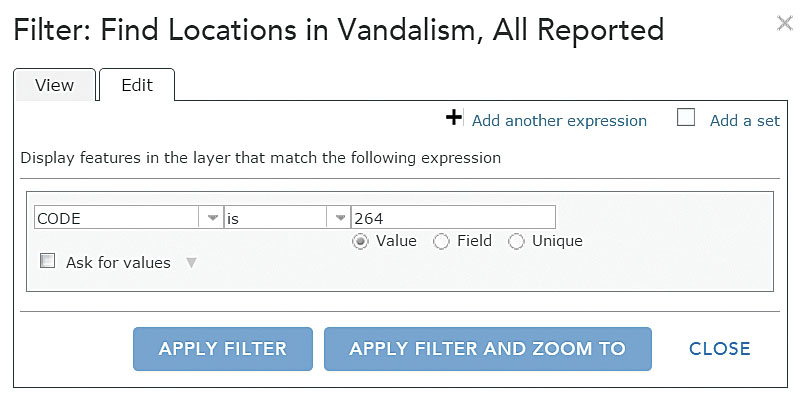The image size is (806, 401).
Task: Switch to the View tab
Action: 54,85
